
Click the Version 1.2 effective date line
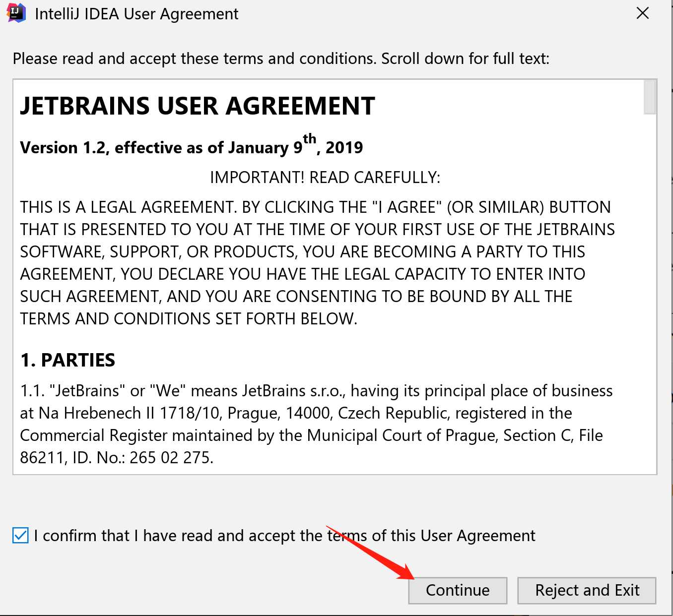pos(192,146)
